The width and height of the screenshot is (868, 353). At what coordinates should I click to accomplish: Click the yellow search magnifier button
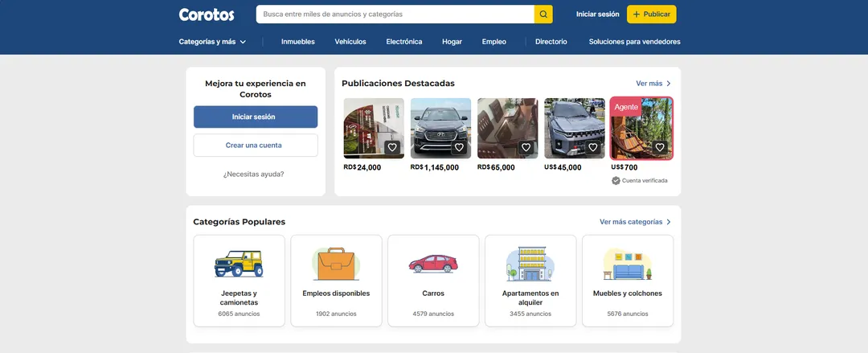pyautogui.click(x=543, y=14)
